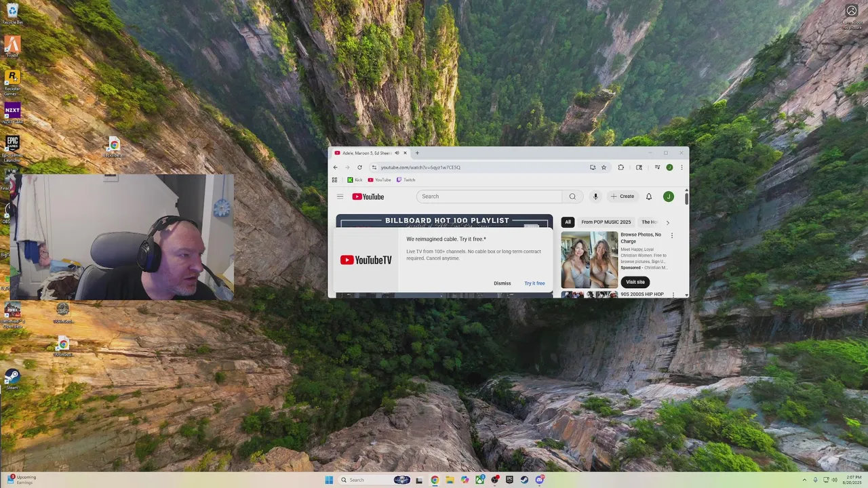This screenshot has width=868, height=488.
Task: Click the YouTube search magnifier button
Action: click(x=572, y=197)
